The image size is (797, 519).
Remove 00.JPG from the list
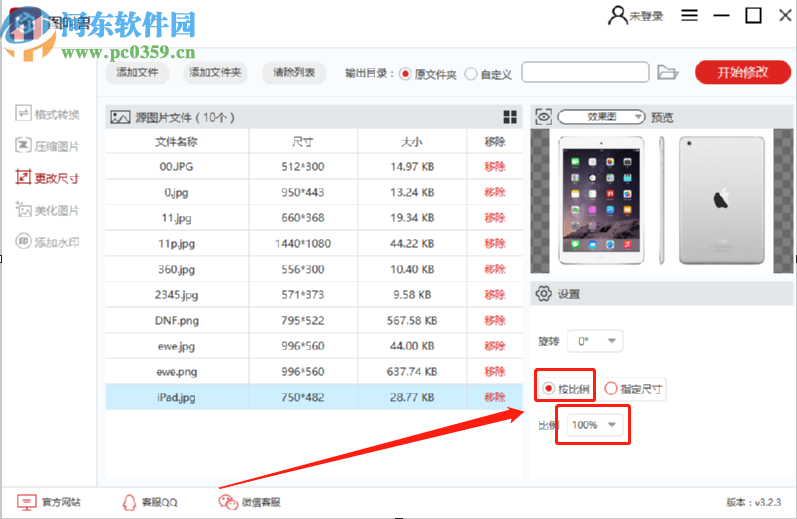(495, 166)
